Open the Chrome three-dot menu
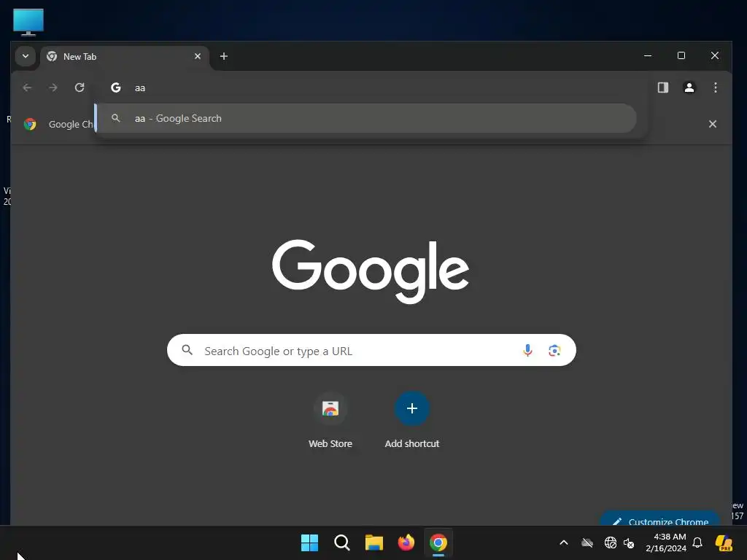Viewport: 747px width, 560px height. [715, 87]
